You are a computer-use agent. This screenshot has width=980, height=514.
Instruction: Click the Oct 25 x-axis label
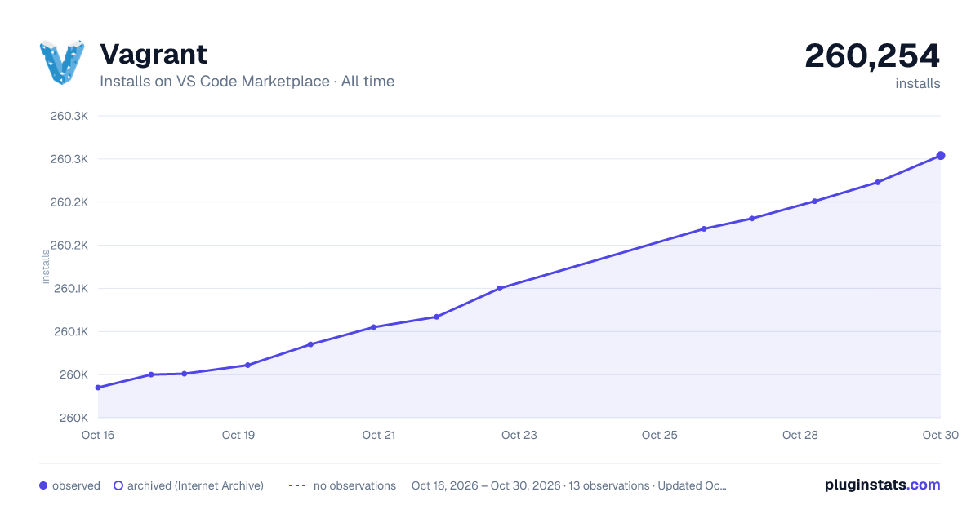click(660, 435)
